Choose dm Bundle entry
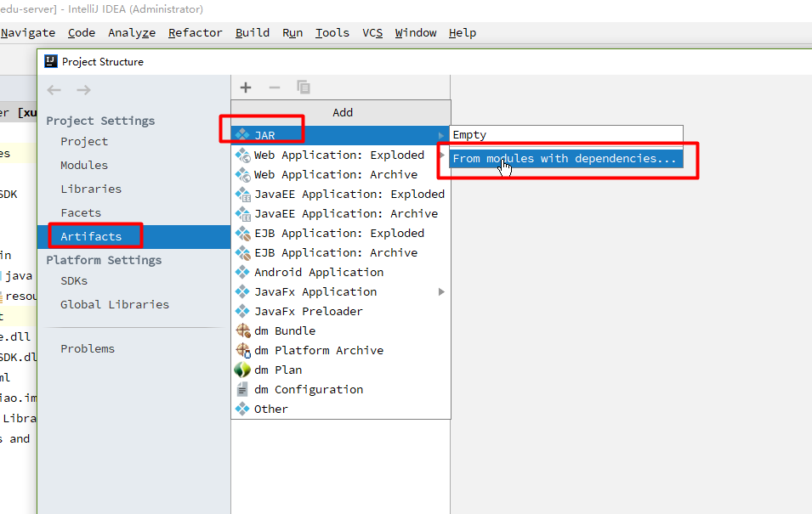Viewport: 812px width, 514px height. 341,330
